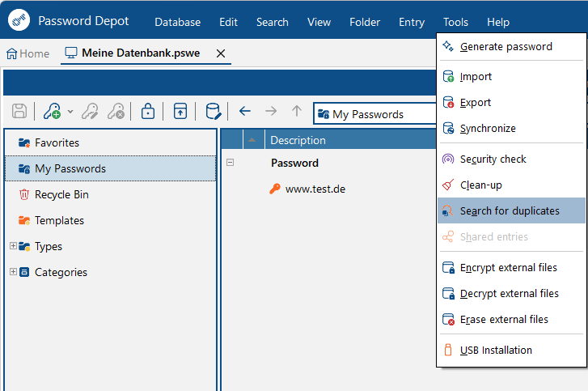
Task: Go back with the left arrow
Action: coord(245,111)
